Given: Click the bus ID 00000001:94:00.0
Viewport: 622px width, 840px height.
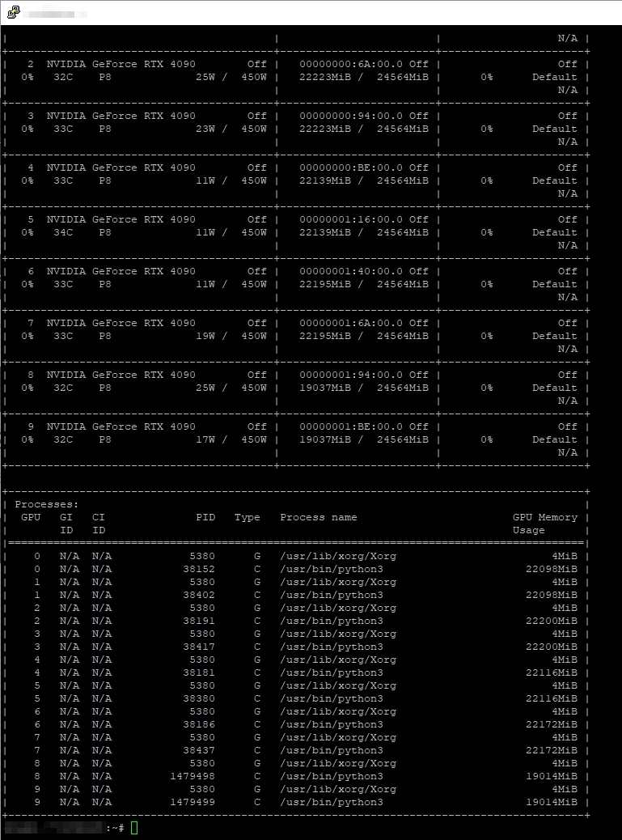Looking at the screenshot, I should [351, 375].
